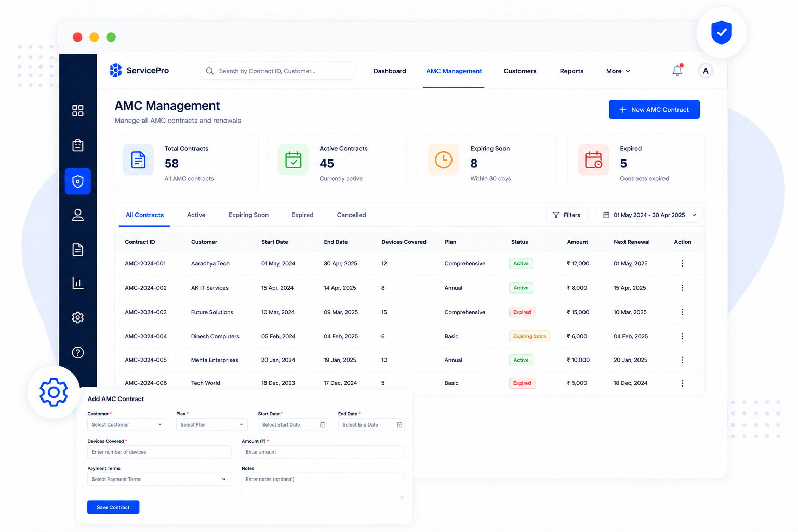Click the calendar icon in End Date field
The image size is (798, 532).
pos(400,425)
